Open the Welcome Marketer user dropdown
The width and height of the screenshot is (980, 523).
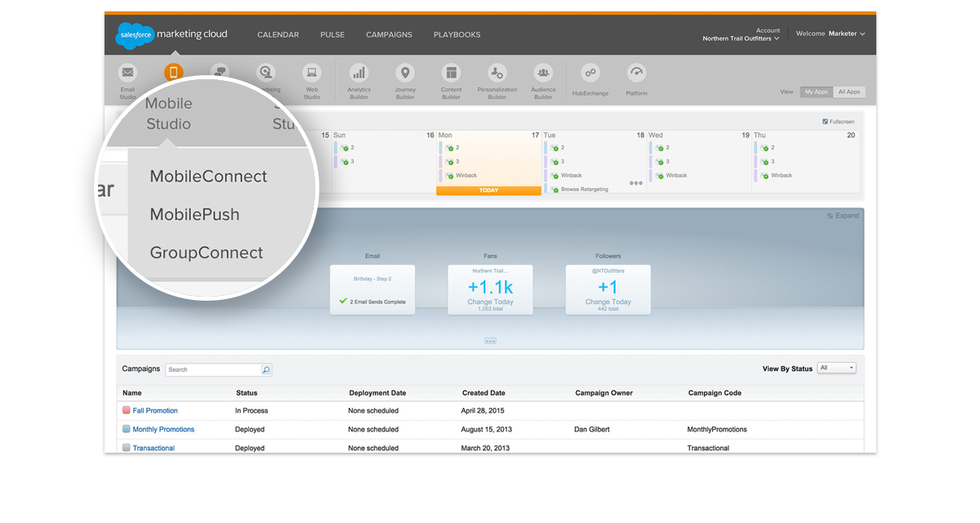pyautogui.click(x=831, y=34)
